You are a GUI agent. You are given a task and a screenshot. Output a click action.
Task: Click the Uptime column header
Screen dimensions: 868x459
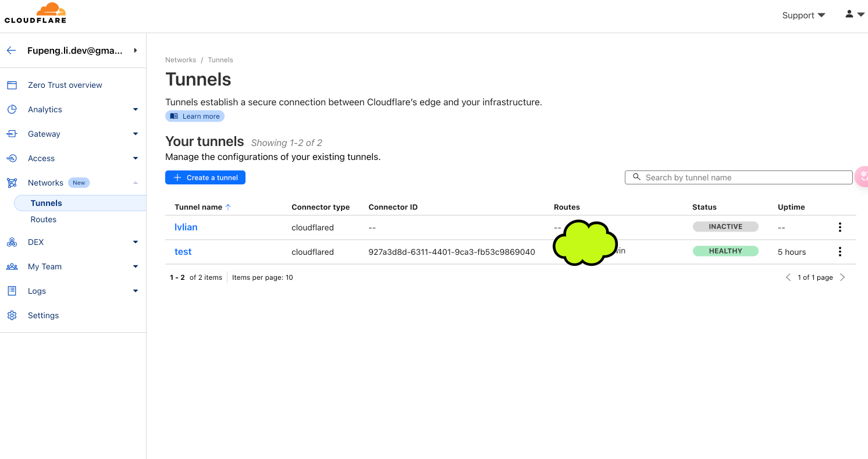coord(791,207)
